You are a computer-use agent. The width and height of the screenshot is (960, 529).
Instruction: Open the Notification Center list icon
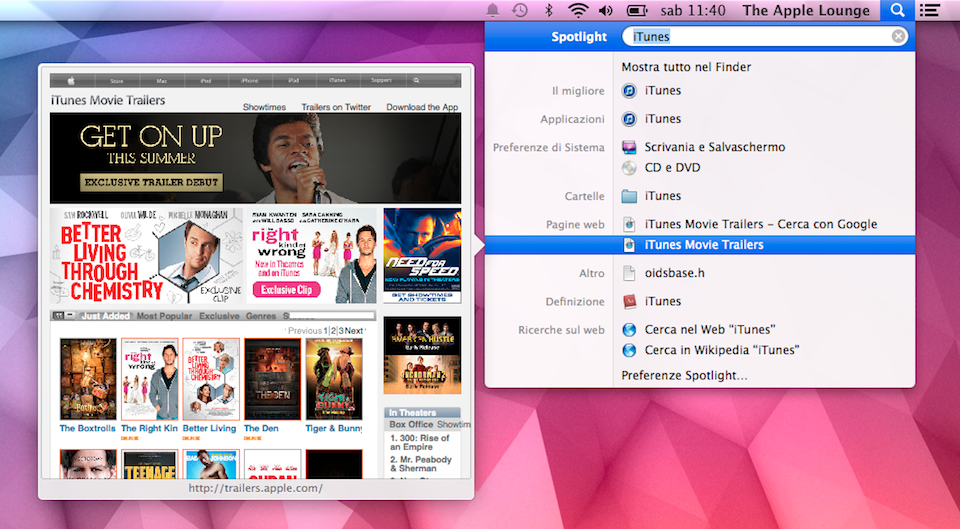click(929, 10)
